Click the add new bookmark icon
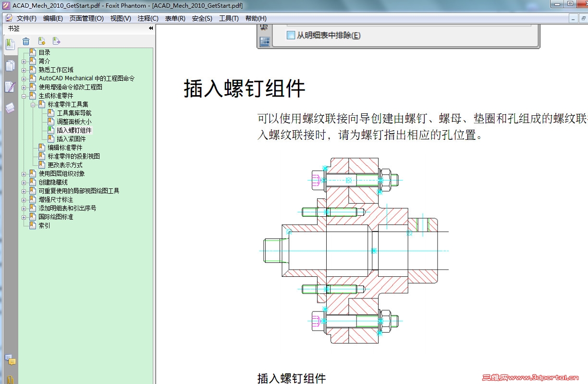The width and height of the screenshot is (588, 384). tap(41, 41)
